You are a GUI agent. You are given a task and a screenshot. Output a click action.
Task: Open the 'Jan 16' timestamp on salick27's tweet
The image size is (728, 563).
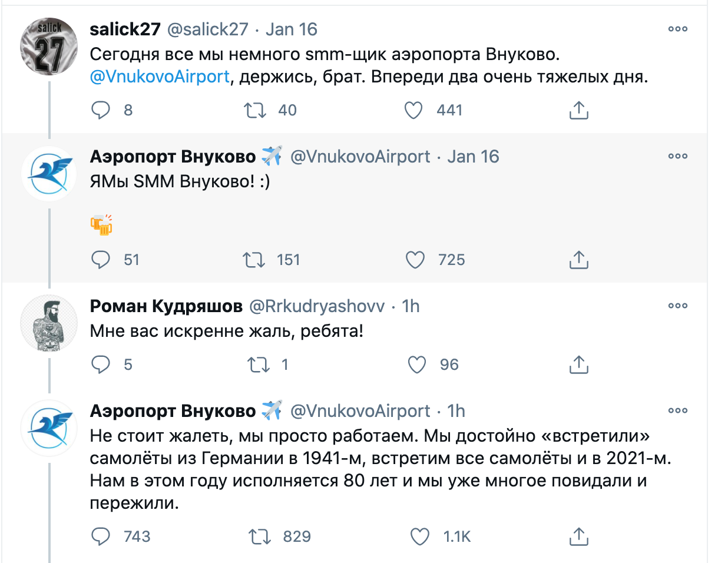[292, 29]
